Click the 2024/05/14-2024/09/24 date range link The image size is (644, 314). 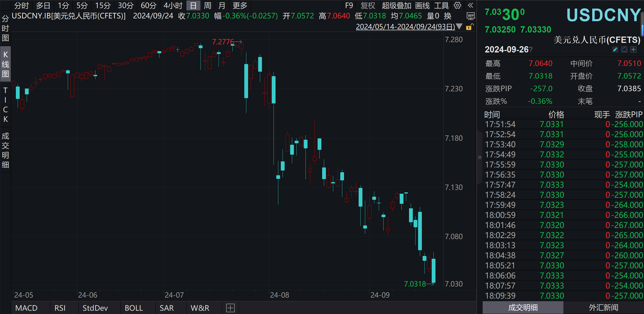405,27
